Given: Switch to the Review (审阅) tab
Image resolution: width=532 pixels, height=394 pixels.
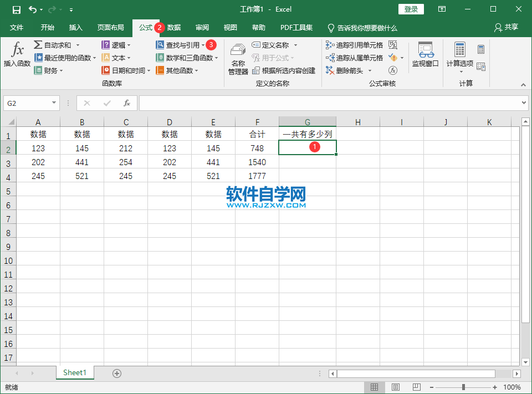Looking at the screenshot, I should (202, 28).
